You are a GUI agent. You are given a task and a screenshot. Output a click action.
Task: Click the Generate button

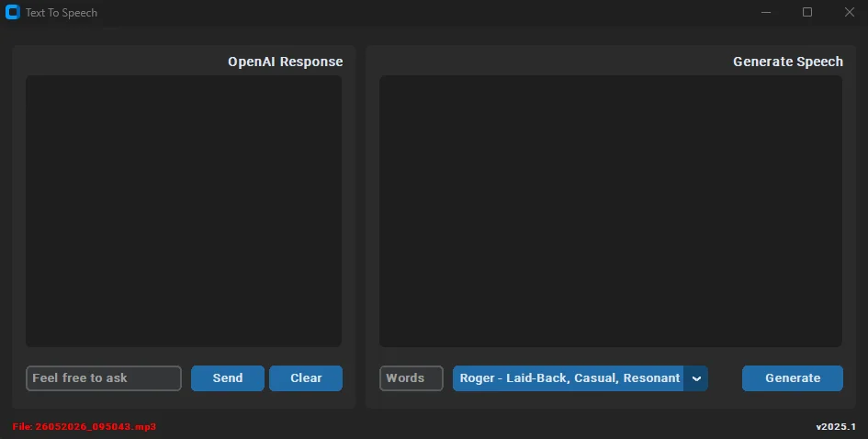(x=792, y=378)
